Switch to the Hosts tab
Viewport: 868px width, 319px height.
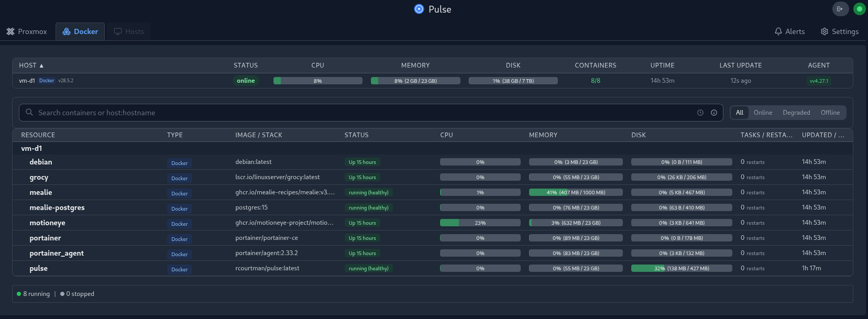tap(129, 31)
